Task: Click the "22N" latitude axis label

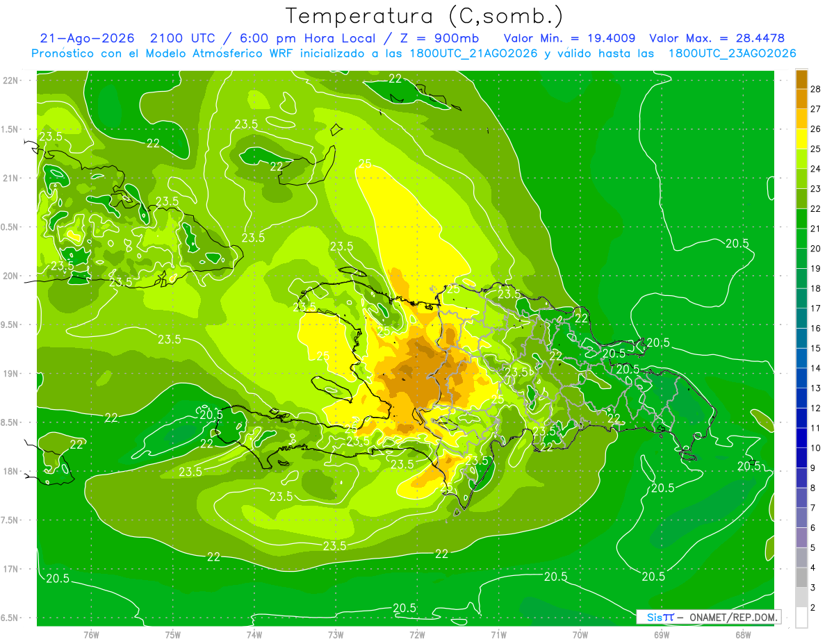Action: click(12, 81)
